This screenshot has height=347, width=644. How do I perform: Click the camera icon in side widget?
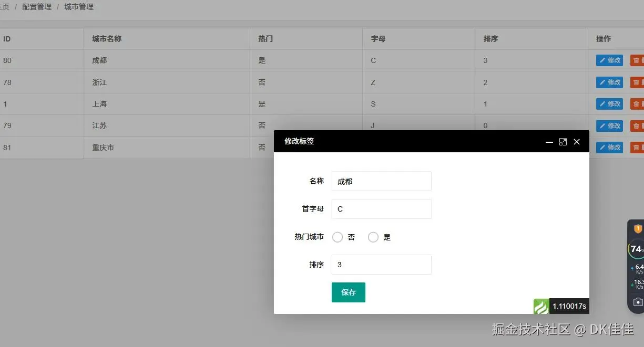pos(638,302)
